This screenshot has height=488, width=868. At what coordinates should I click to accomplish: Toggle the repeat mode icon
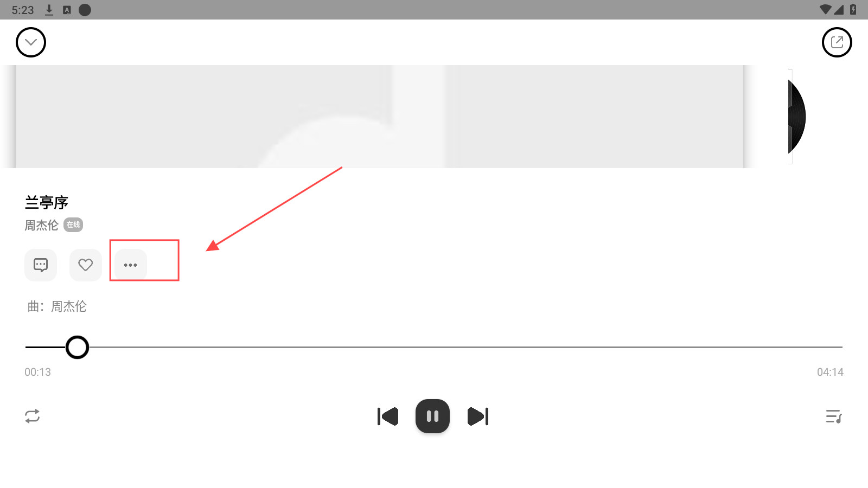coord(33,416)
